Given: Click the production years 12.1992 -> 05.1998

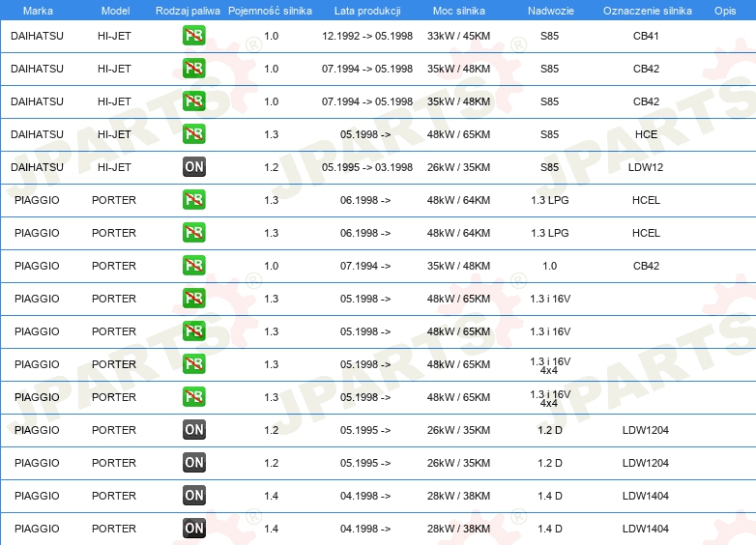Looking at the screenshot, I should pos(367,36).
